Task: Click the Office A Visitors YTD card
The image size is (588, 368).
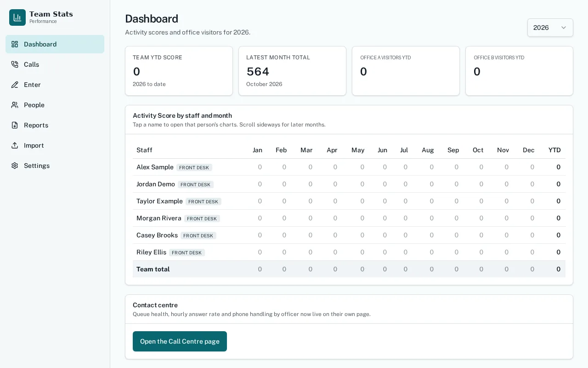Action: 406,71
